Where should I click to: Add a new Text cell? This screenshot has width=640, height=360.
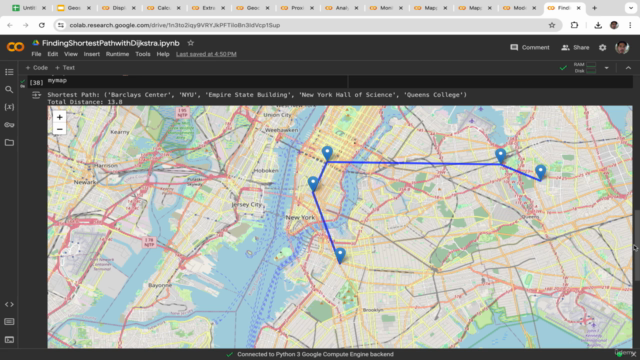click(x=65, y=68)
